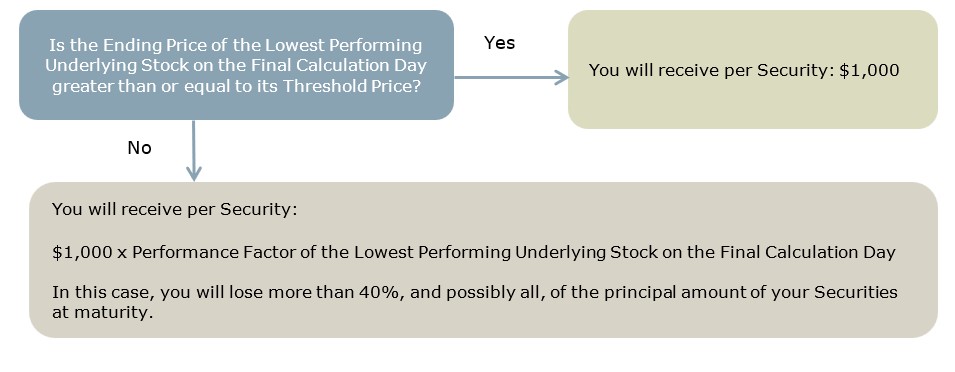Select the 'Yes' branch label

pos(499,43)
